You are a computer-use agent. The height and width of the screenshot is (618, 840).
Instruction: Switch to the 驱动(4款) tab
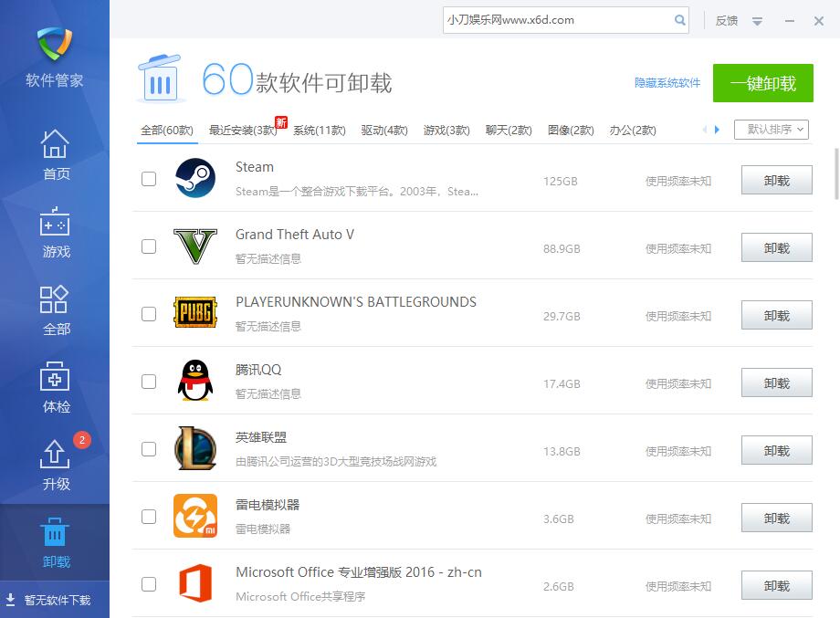[x=383, y=131]
